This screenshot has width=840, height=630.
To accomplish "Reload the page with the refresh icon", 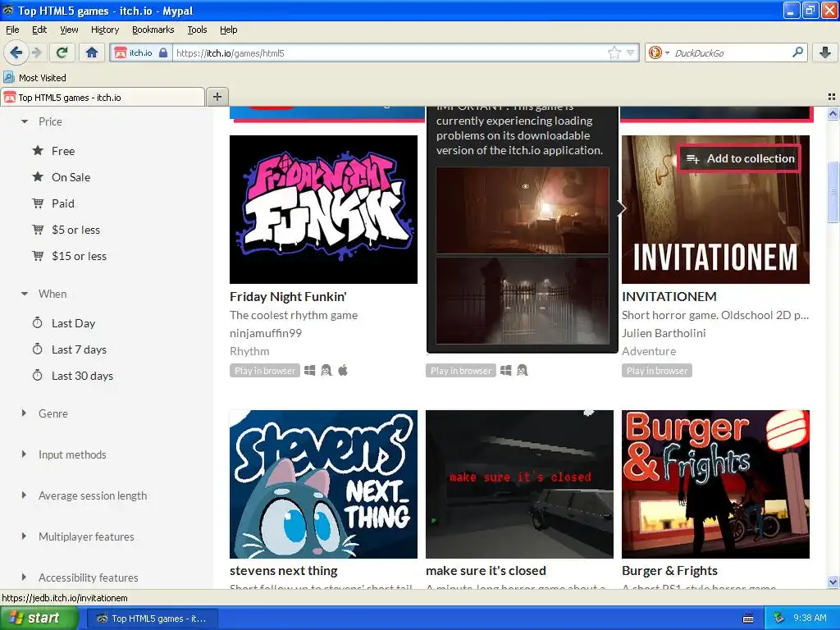I will click(62, 52).
